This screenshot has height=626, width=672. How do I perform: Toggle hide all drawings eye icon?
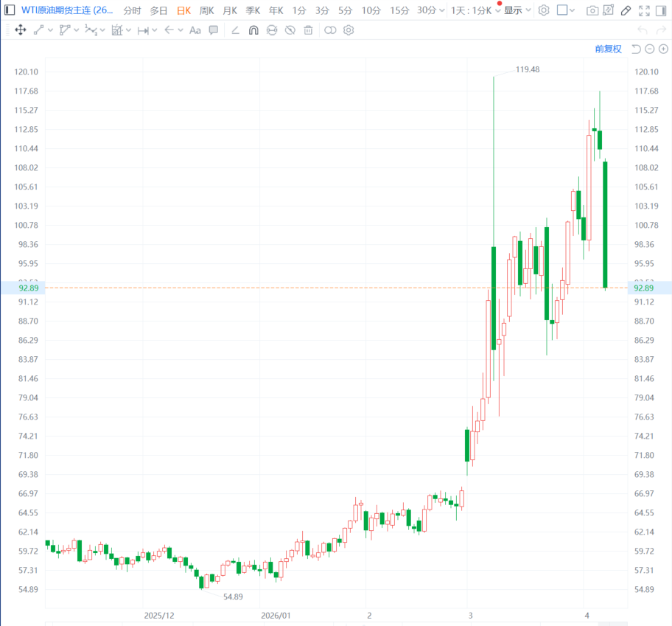click(290, 30)
